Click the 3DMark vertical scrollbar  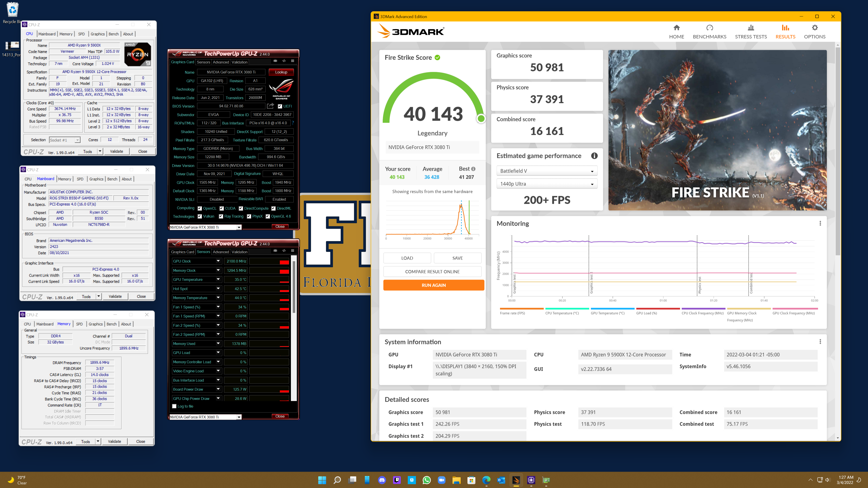[x=838, y=152]
